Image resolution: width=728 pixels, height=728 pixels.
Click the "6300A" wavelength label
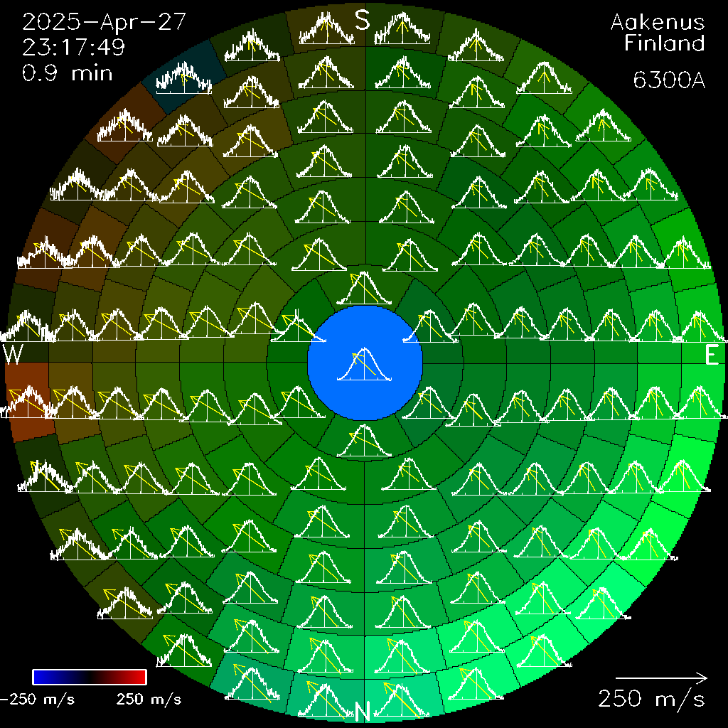(668, 81)
